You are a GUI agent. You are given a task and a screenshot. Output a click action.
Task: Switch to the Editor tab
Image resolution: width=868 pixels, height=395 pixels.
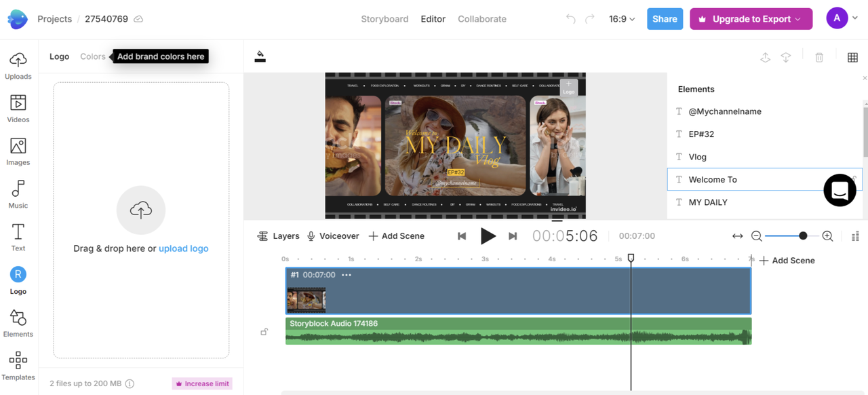tap(433, 19)
